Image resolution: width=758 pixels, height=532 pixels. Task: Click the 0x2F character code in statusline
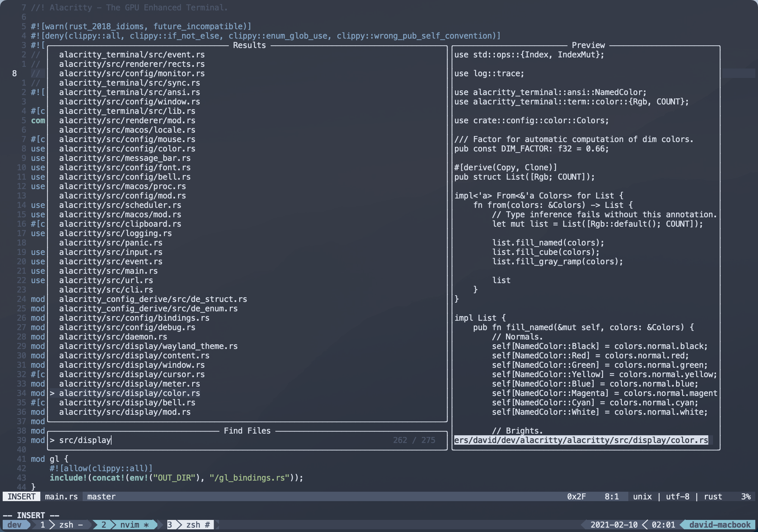(576, 497)
